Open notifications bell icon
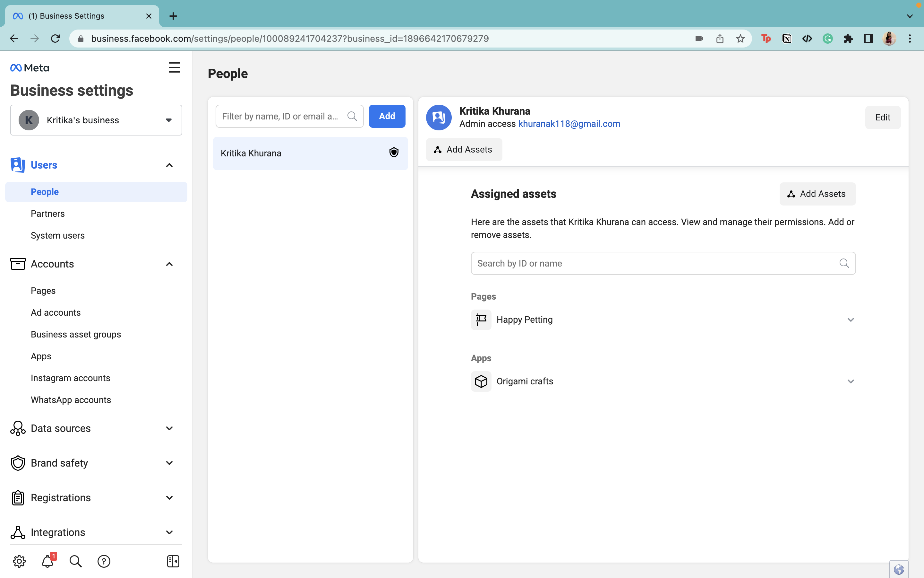Screen dimensions: 924x578 (48, 561)
